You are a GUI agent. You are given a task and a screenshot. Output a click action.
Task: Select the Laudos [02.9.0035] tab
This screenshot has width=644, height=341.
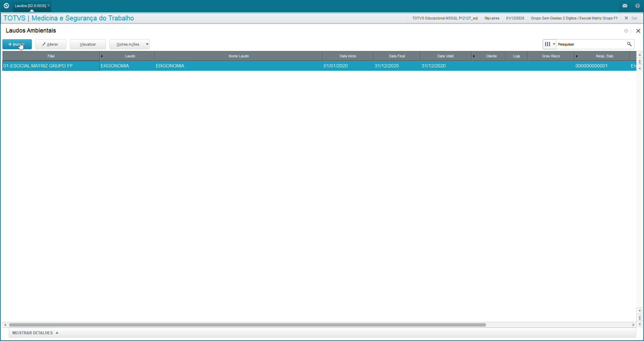pyautogui.click(x=30, y=6)
